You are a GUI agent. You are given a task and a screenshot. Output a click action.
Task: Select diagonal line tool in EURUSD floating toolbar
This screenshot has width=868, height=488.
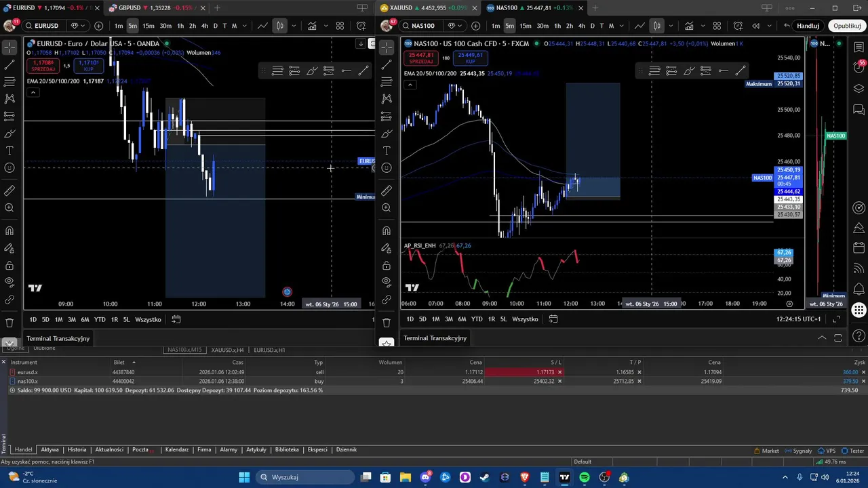(363, 70)
